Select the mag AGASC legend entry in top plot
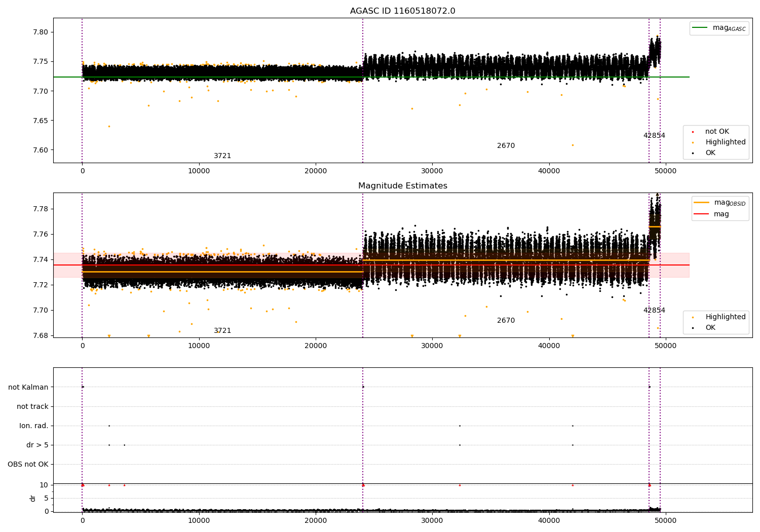This screenshot has width=760, height=532. pyautogui.click(x=719, y=28)
